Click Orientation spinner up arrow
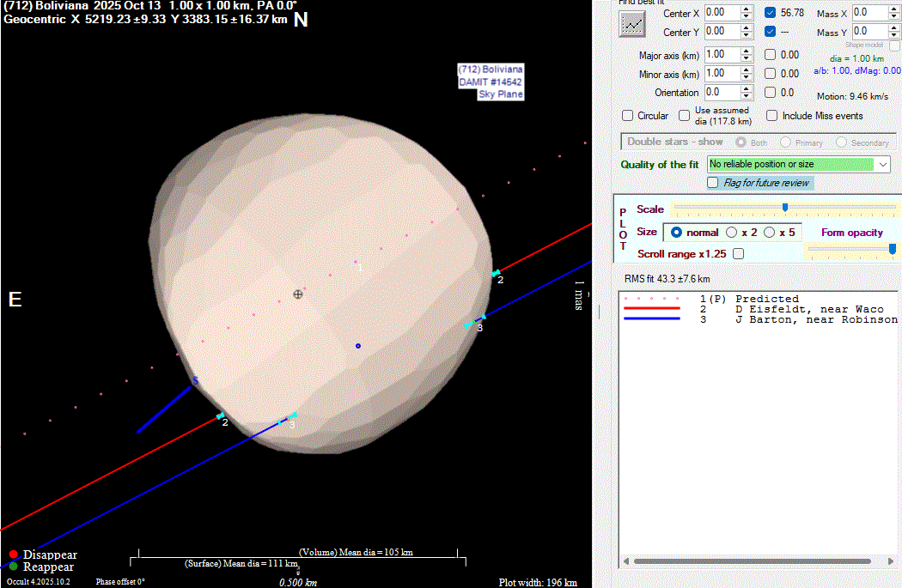 coord(746,88)
